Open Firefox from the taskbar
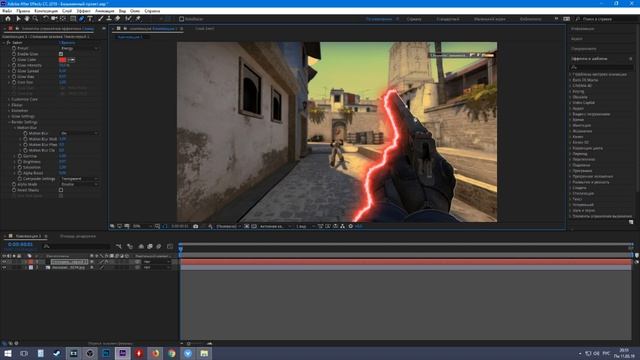 (155, 353)
